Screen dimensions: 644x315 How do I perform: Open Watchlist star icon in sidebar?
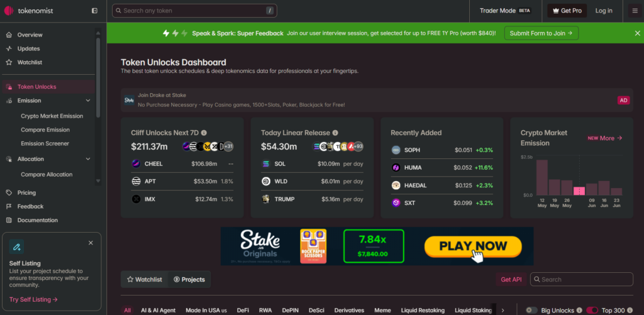pos(9,62)
